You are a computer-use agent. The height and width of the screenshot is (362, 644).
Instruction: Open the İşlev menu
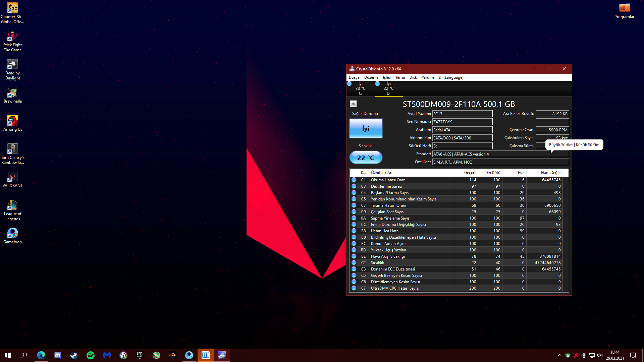387,77
